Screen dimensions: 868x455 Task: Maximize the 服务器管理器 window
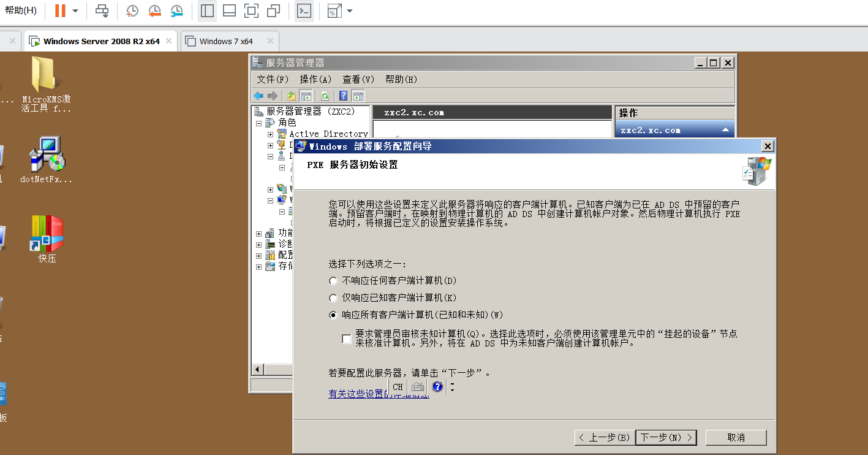coord(714,63)
